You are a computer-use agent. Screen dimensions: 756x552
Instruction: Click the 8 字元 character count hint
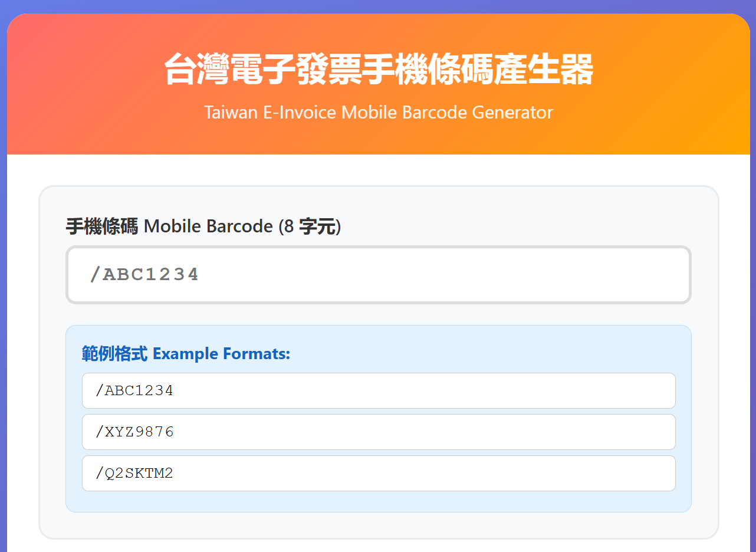314,226
